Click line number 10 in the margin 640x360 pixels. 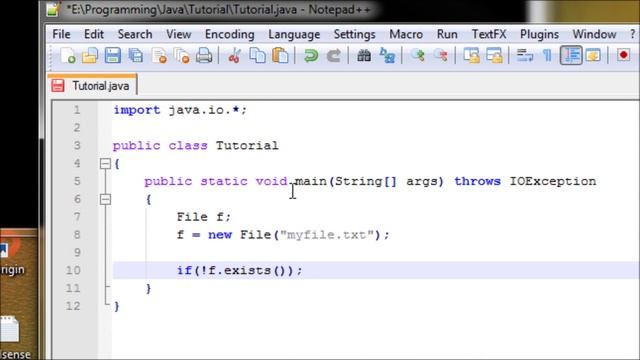tap(73, 271)
